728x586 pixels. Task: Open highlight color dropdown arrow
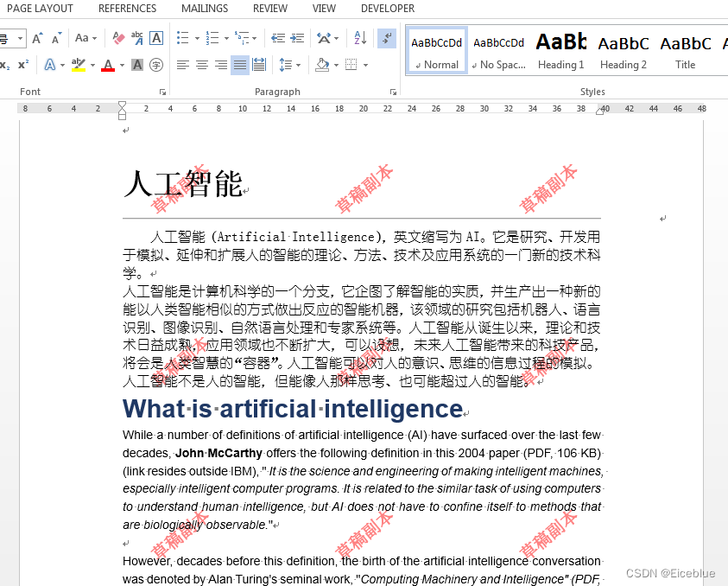tap(92, 65)
